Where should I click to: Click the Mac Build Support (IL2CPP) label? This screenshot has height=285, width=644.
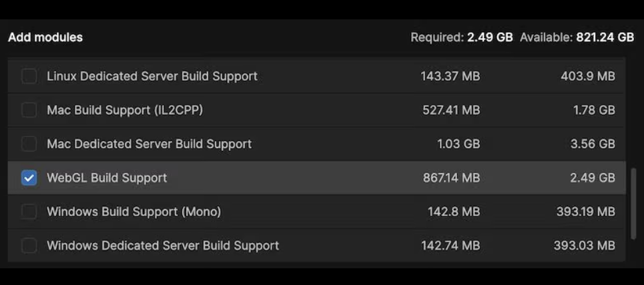click(125, 110)
